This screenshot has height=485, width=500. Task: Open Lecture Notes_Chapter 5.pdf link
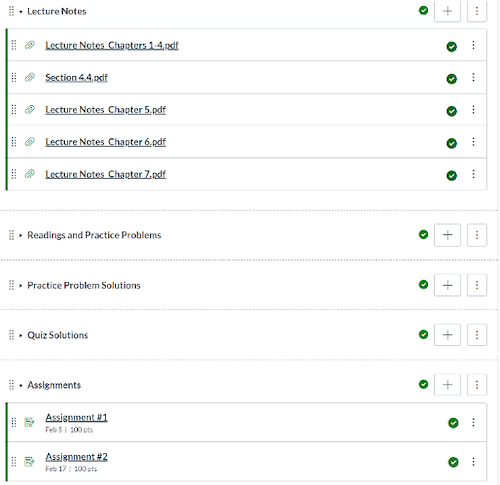(x=106, y=110)
